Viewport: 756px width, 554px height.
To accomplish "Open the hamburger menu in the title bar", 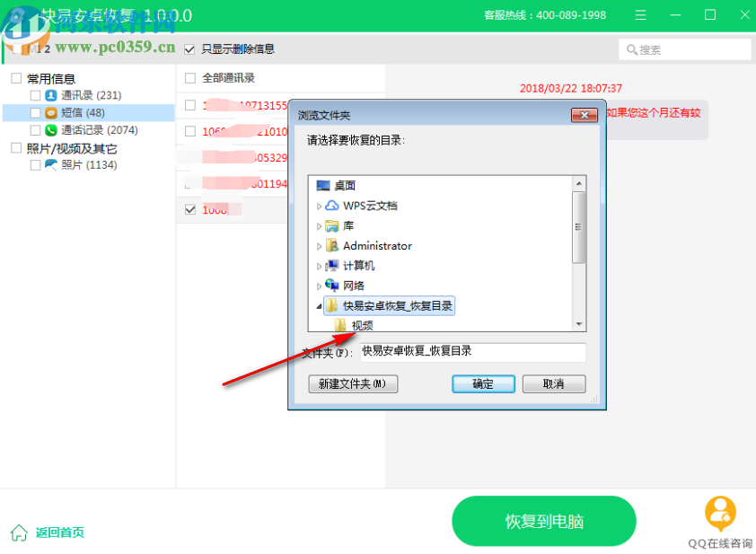I will (x=640, y=15).
